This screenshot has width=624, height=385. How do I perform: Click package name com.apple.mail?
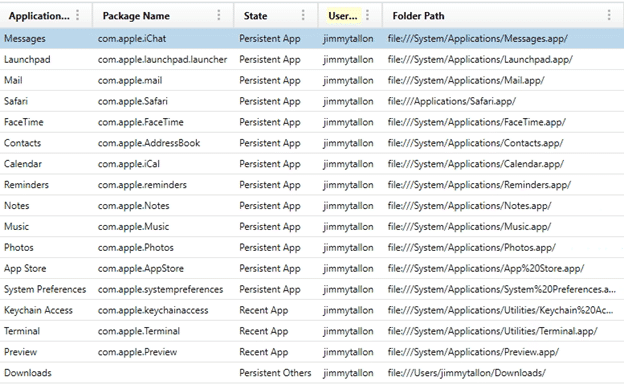(x=130, y=80)
